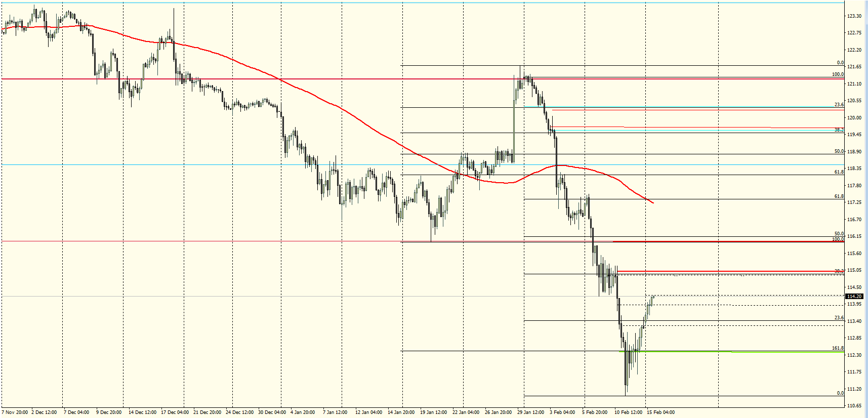Viewport: 868px width, 418px height.
Task: Select the 117.80 price scale value
Action: pos(854,186)
